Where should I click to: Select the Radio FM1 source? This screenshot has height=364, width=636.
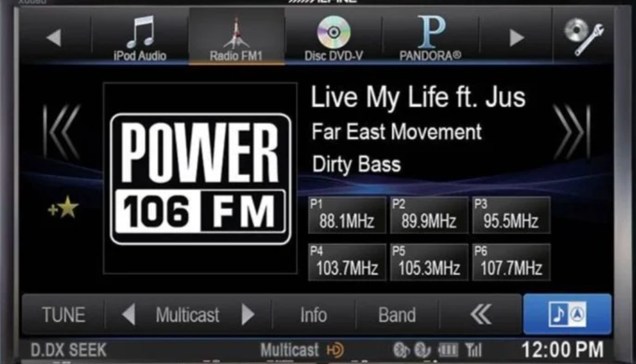[237, 37]
